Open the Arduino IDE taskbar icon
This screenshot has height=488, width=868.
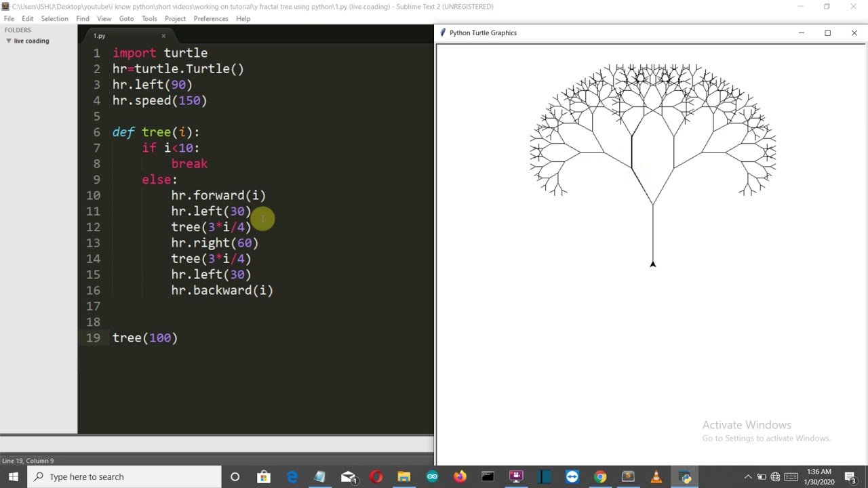pos(432,476)
